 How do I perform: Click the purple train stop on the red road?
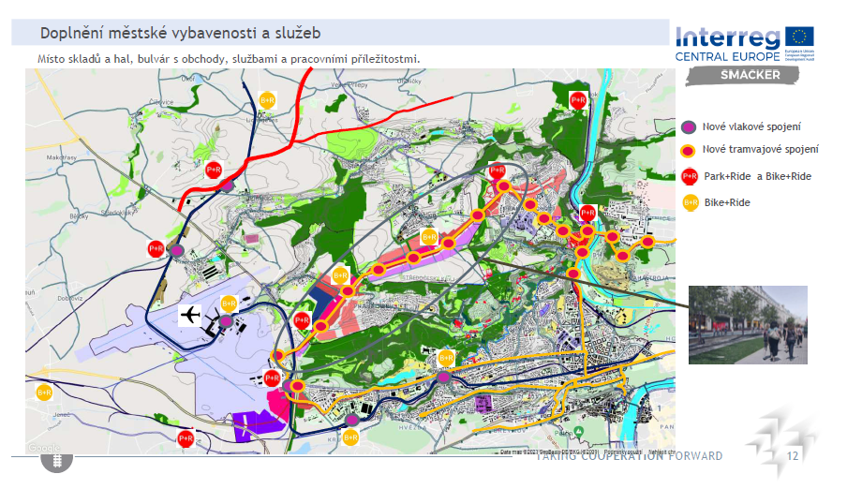pyautogui.click(x=227, y=185)
